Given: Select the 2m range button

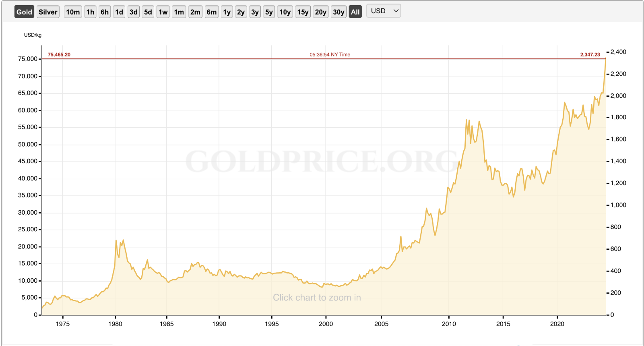Looking at the screenshot, I should (195, 12).
